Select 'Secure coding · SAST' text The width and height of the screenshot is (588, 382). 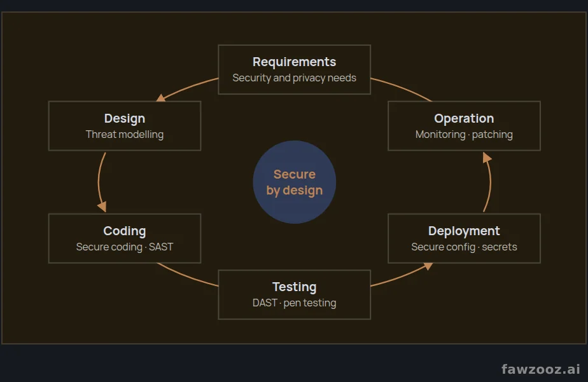(x=125, y=247)
